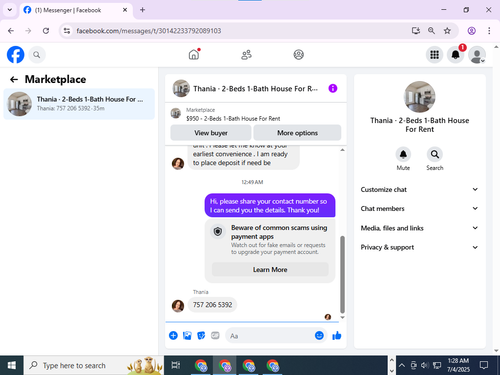Expand Media, files and links section
The width and height of the screenshot is (500, 375).
click(419, 228)
